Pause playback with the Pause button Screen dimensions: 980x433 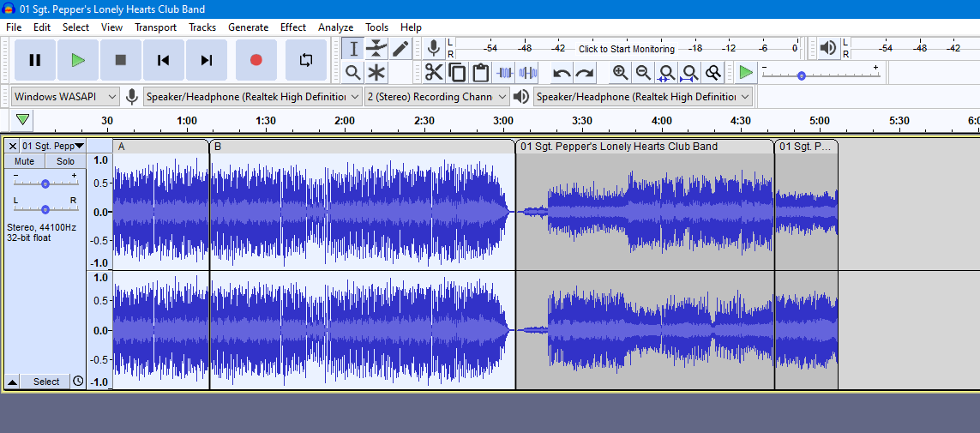(x=35, y=60)
